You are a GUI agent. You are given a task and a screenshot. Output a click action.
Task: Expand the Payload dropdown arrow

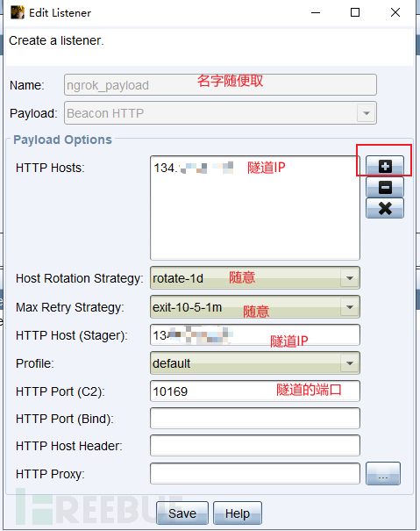(x=366, y=113)
